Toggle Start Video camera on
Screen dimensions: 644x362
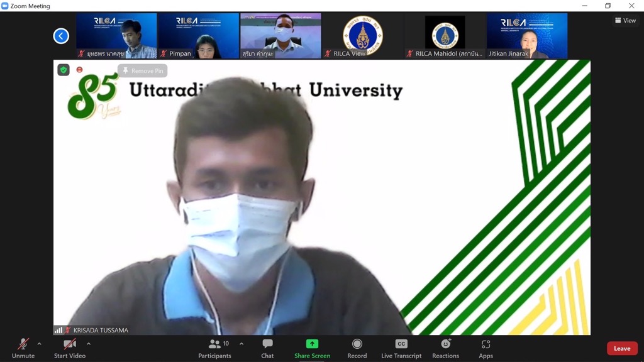pos(69,348)
